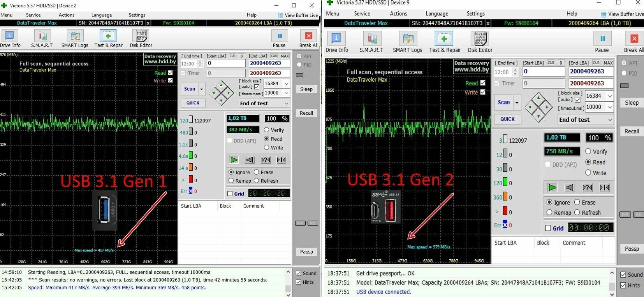Open Disk Editor in right Device 9 window

click(480, 42)
